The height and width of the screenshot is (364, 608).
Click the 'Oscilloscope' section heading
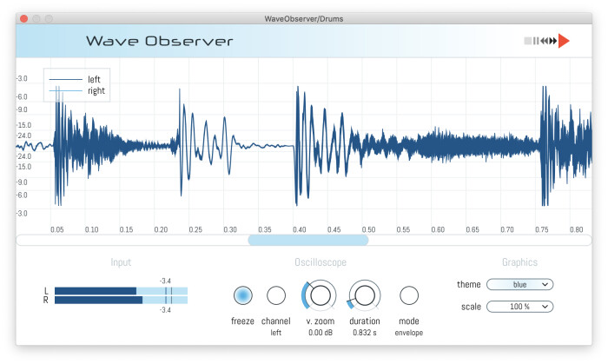coord(321,262)
